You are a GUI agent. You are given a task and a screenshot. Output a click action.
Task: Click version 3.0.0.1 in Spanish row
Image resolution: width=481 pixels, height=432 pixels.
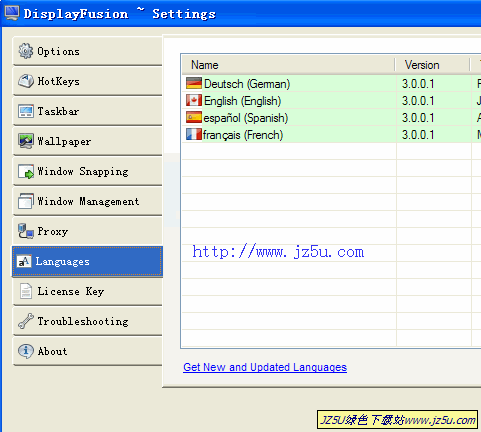click(x=418, y=118)
